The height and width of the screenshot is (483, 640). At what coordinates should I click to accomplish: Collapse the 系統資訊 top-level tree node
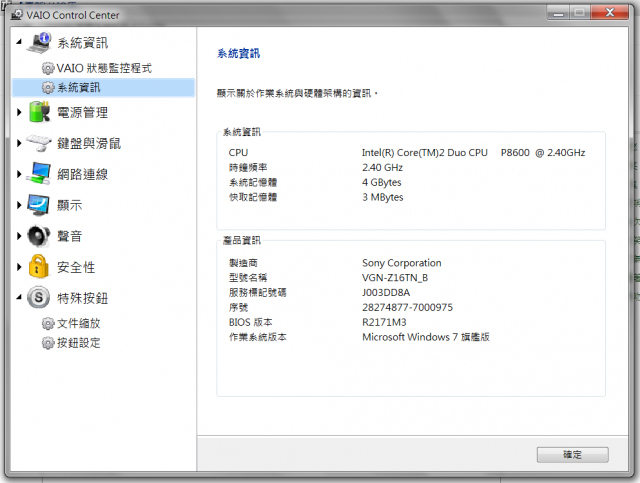pos(19,42)
